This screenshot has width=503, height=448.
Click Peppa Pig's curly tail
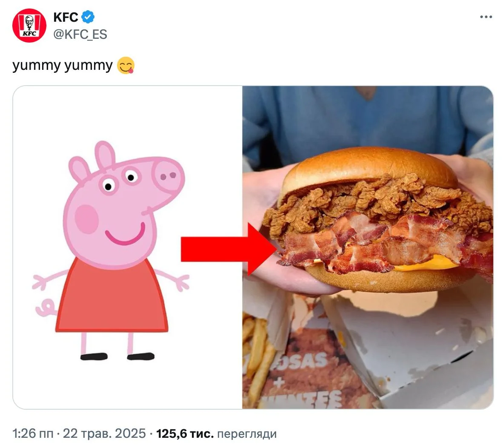[46, 308]
